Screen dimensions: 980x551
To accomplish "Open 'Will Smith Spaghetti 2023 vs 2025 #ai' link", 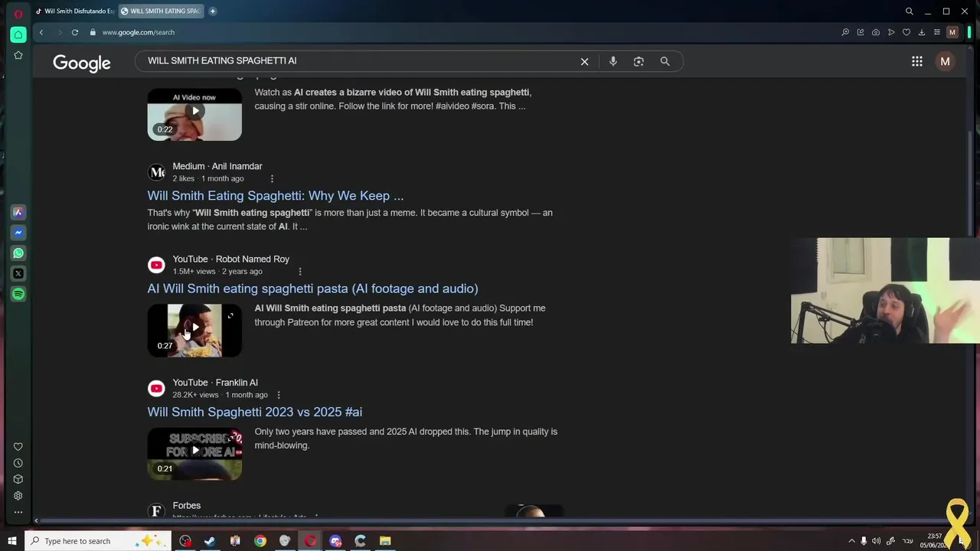I will point(255,412).
